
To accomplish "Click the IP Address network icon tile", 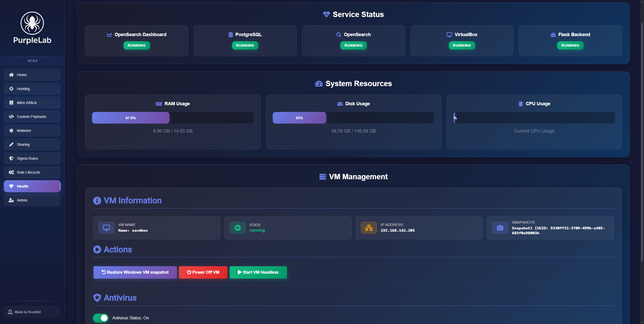I will coord(369,228).
